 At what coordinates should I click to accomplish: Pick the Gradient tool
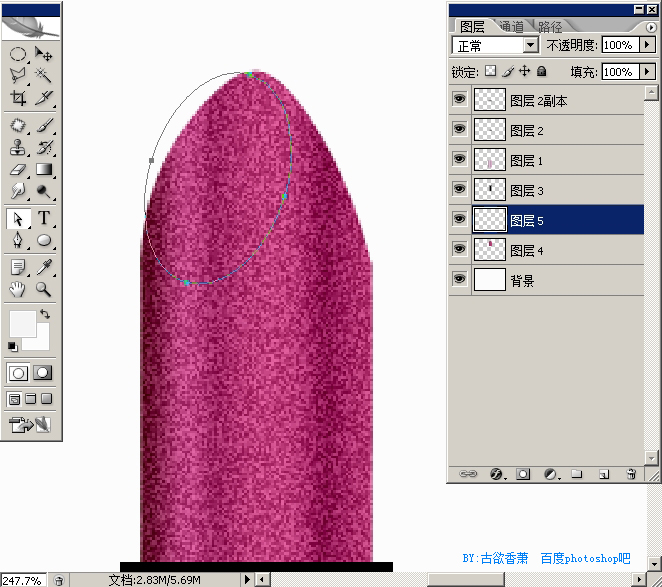click(44, 170)
